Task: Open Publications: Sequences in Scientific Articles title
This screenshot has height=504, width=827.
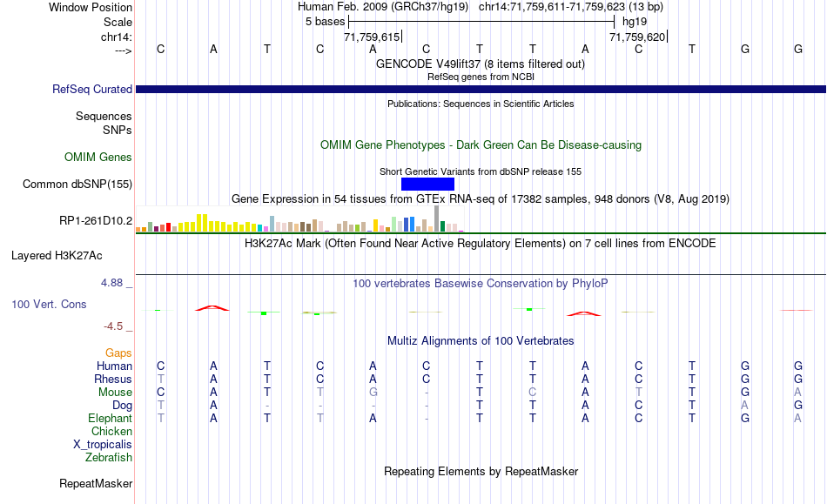Action: [x=481, y=104]
